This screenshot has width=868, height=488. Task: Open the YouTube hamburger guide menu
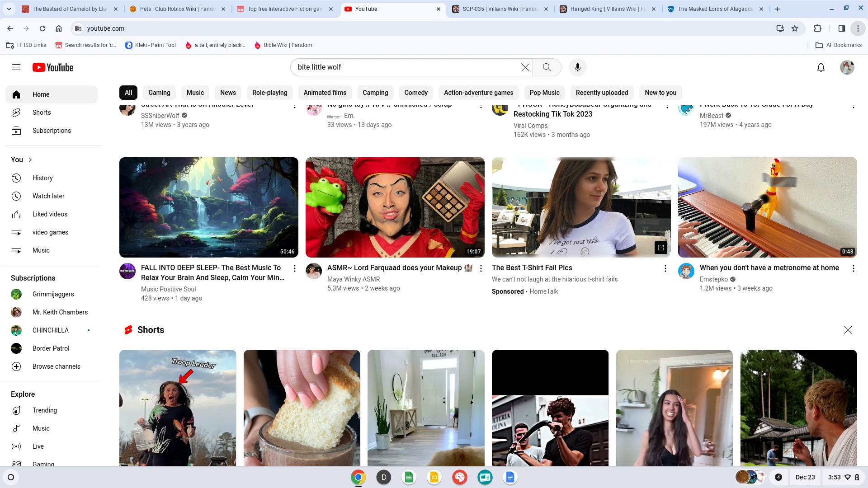click(16, 67)
